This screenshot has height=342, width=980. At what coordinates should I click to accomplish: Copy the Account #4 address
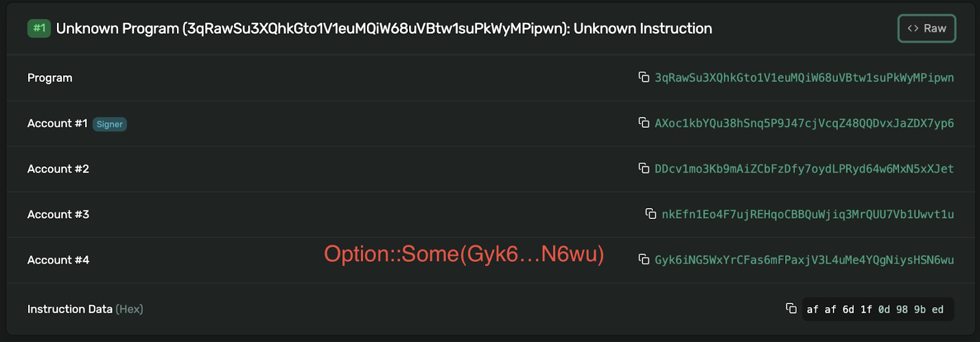pyautogui.click(x=644, y=259)
